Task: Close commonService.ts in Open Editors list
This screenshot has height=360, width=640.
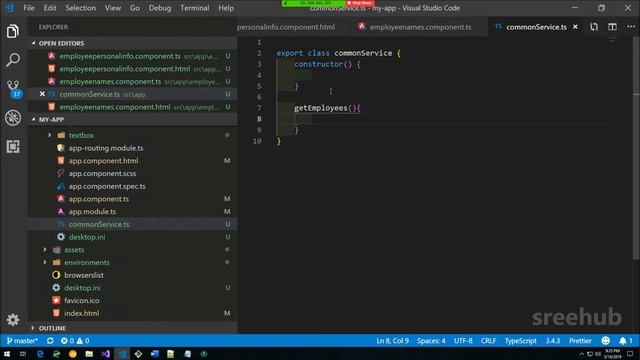Action: coord(42,94)
